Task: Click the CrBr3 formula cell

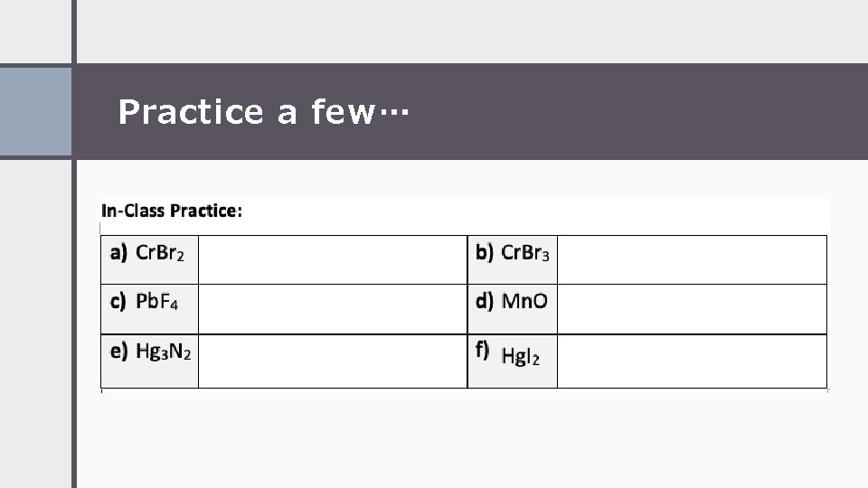Action: point(513,259)
